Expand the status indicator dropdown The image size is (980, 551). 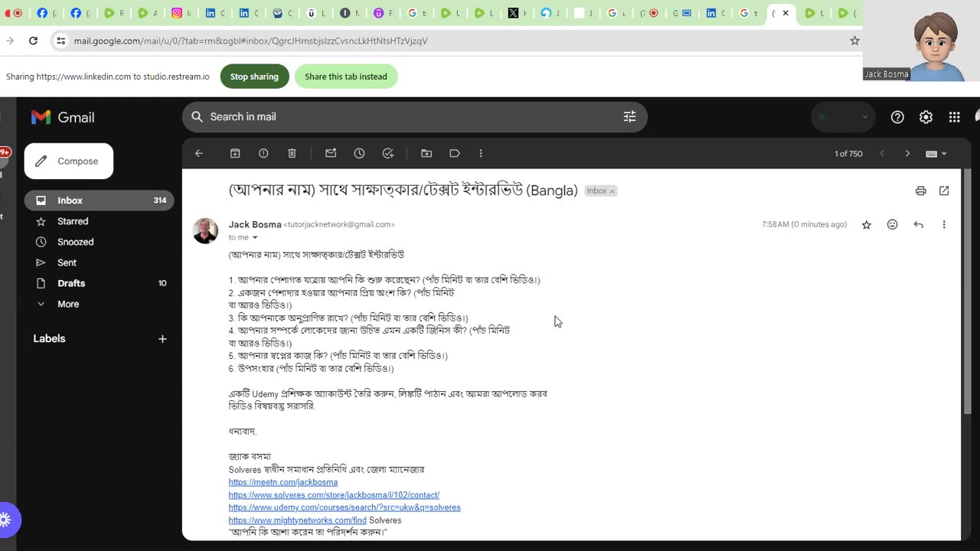point(842,117)
